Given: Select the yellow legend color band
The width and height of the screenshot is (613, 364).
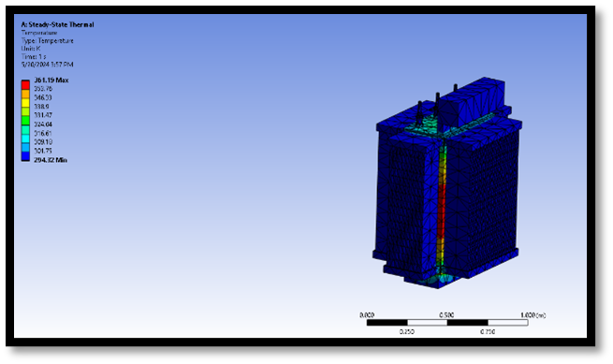Looking at the screenshot, I should point(25,103).
